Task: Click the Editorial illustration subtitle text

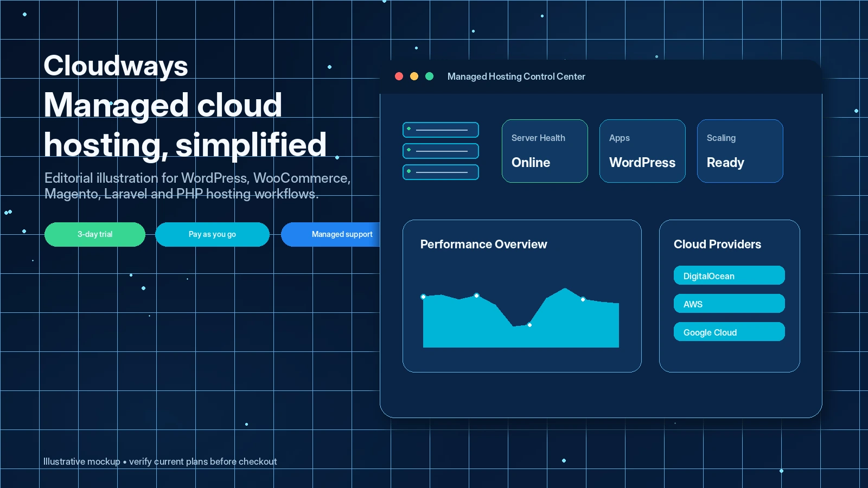Action: click(x=197, y=186)
